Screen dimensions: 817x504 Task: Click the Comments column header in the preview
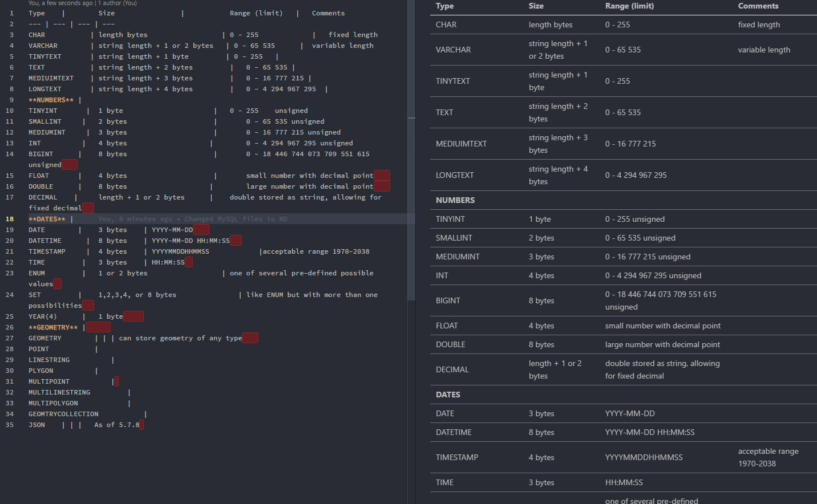pyautogui.click(x=758, y=6)
